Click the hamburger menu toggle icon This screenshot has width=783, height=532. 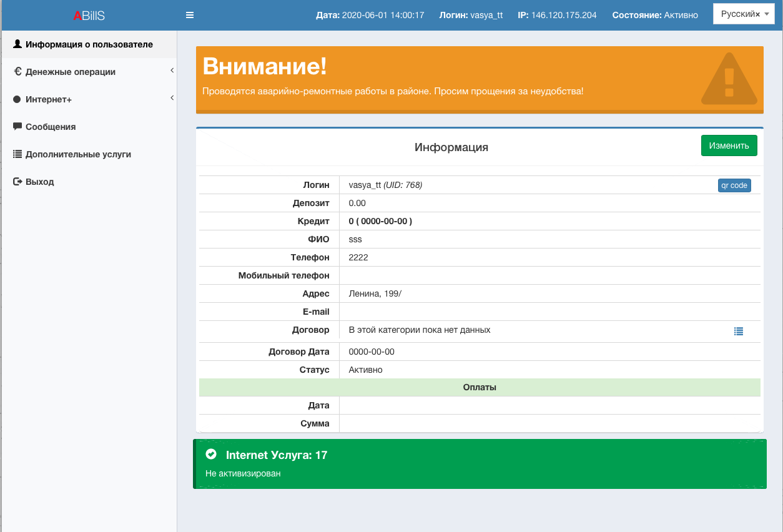coord(190,16)
